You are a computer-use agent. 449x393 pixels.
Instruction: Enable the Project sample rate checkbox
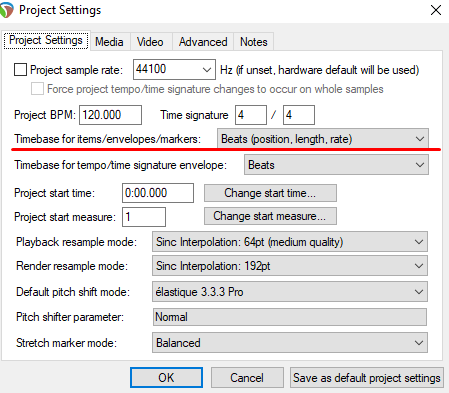coord(20,70)
